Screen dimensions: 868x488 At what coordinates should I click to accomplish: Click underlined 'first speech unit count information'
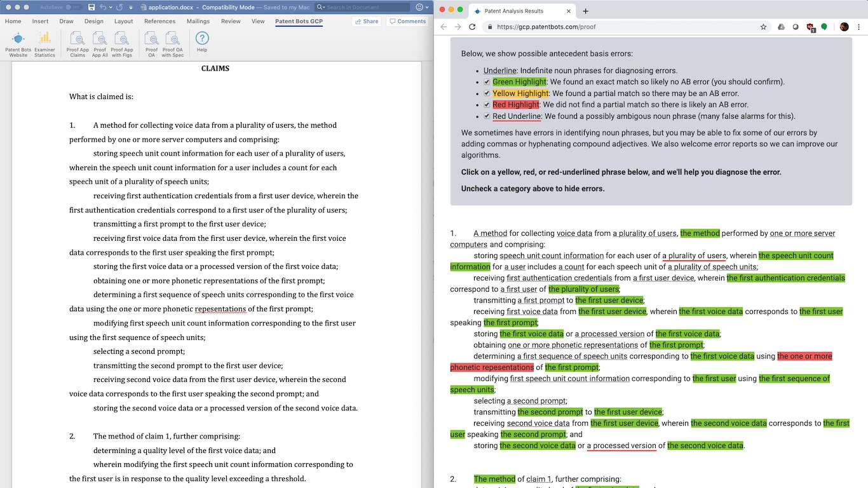coord(569,379)
